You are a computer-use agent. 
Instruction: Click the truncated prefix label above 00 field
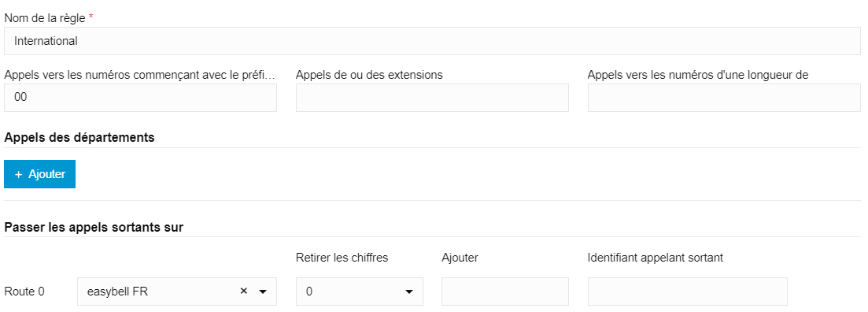point(139,75)
